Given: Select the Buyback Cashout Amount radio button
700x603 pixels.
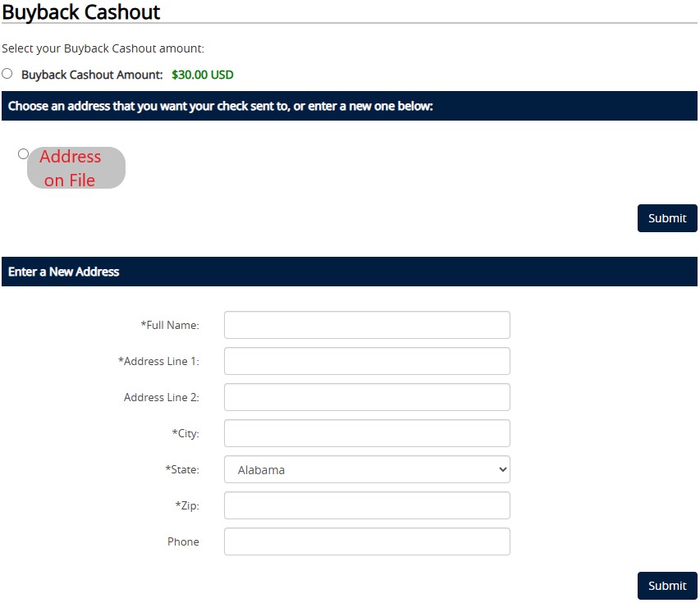Looking at the screenshot, I should [x=7, y=73].
